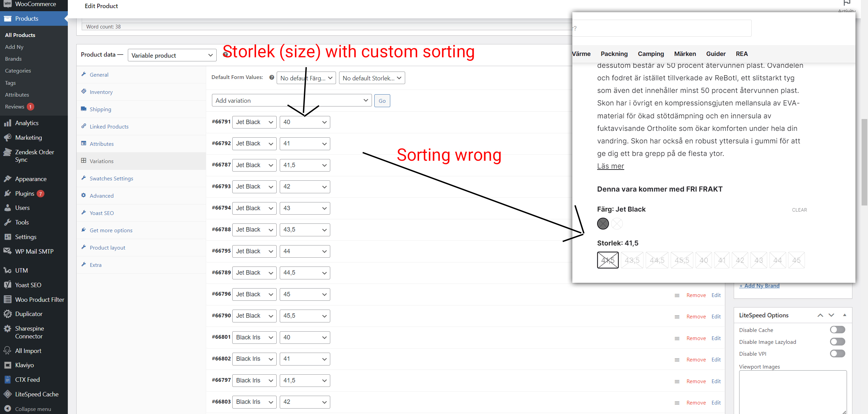Enable Disable Image Lazyload option
Viewport: 868px width, 414px height.
(x=837, y=341)
